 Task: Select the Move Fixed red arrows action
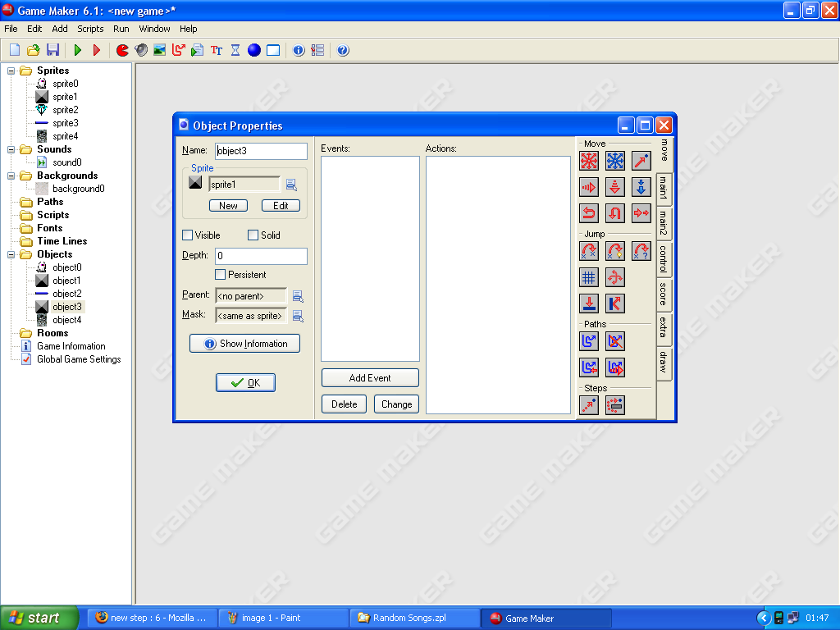[x=589, y=161]
